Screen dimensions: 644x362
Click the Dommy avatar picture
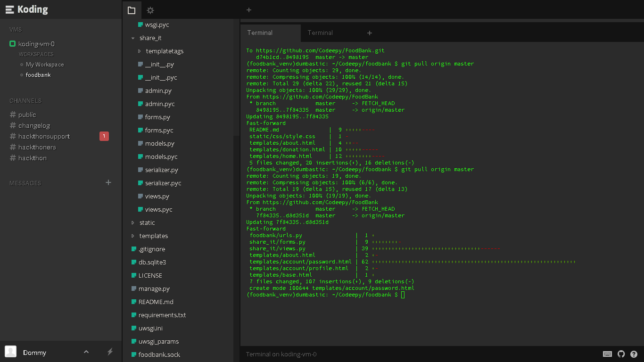pyautogui.click(x=10, y=351)
